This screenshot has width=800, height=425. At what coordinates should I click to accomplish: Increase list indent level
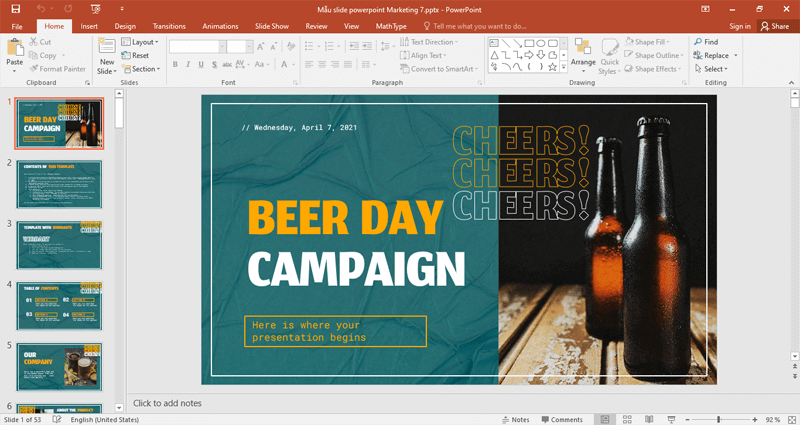click(367, 46)
